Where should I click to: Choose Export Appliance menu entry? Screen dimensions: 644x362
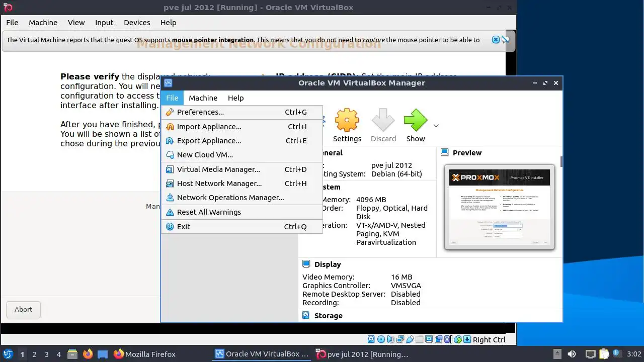coord(242,141)
